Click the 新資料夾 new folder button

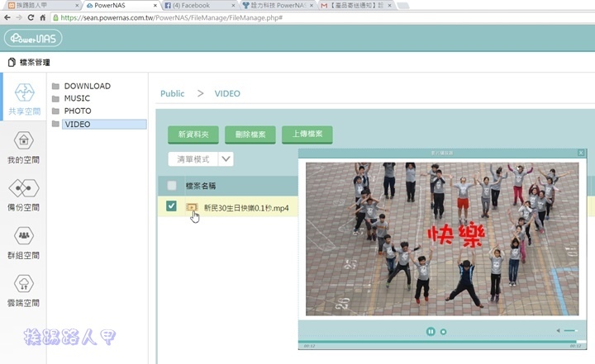193,135
